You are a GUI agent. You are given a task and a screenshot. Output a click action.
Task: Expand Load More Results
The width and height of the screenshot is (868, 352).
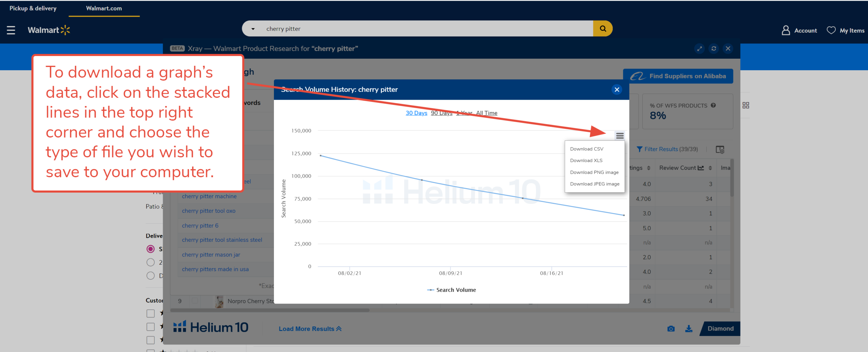[x=310, y=329]
